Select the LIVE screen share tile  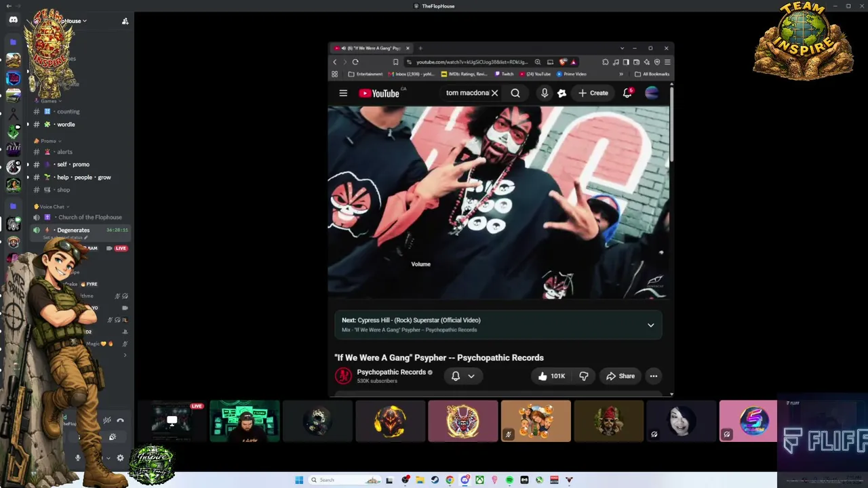click(172, 421)
